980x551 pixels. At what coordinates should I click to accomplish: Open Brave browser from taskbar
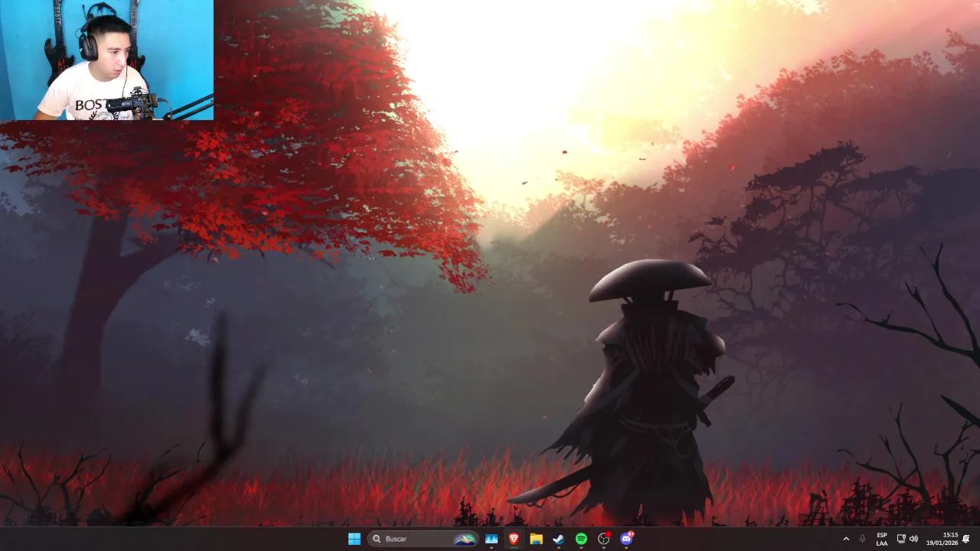(514, 539)
